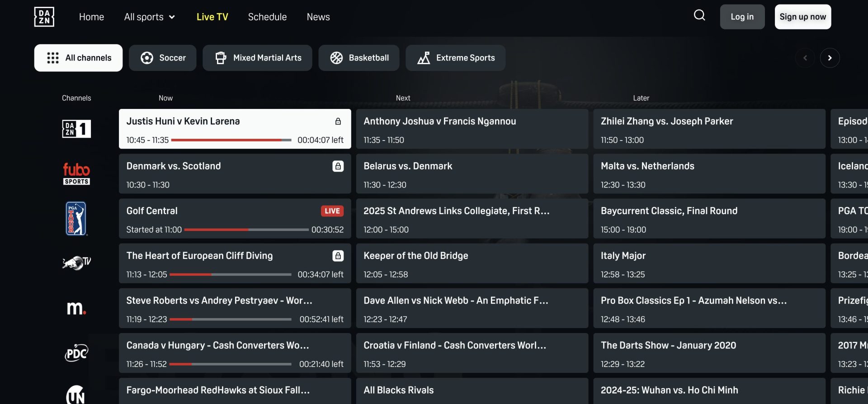Open Keeper of the Old Bridge
Screen dimensions: 868x404
[472, 263]
